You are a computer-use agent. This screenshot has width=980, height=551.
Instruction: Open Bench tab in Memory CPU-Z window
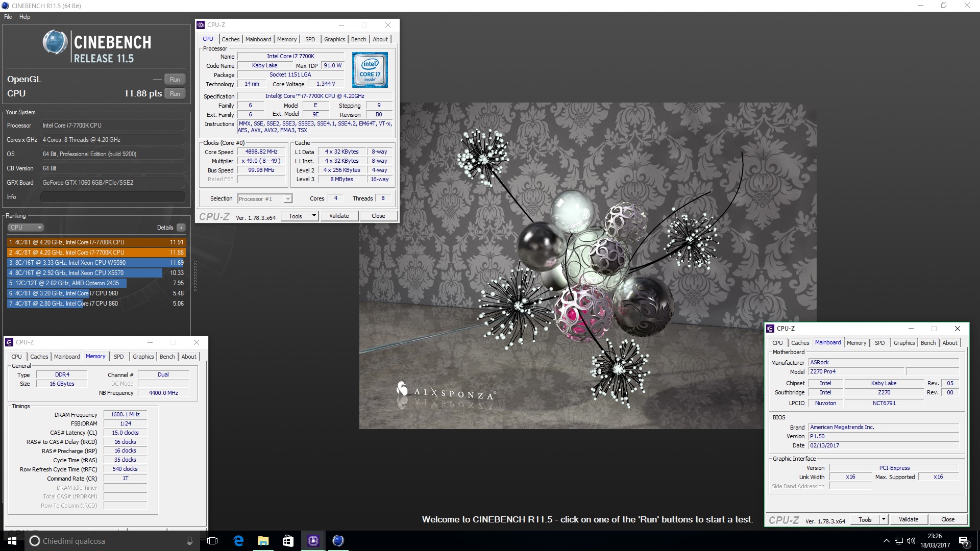pyautogui.click(x=167, y=357)
